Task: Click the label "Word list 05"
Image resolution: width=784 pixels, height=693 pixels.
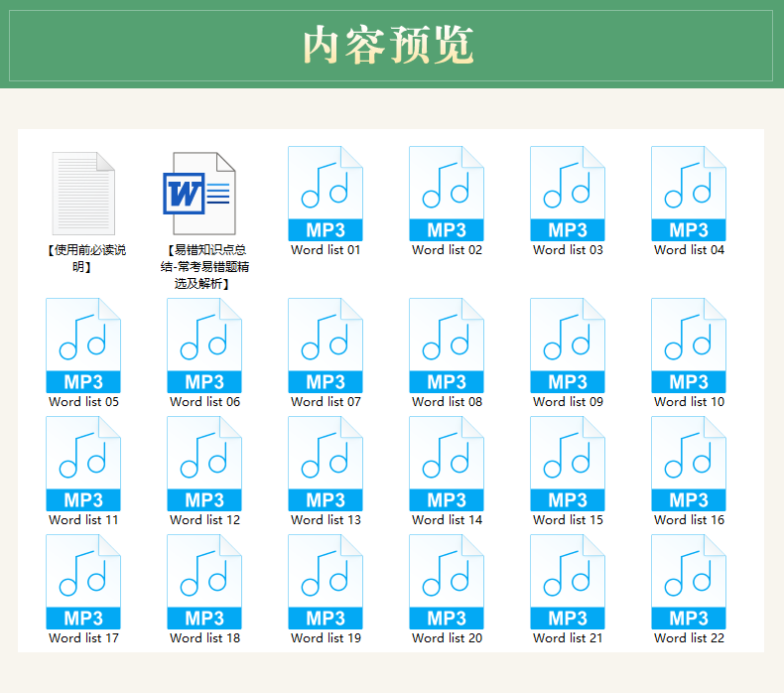Action: tap(83, 402)
